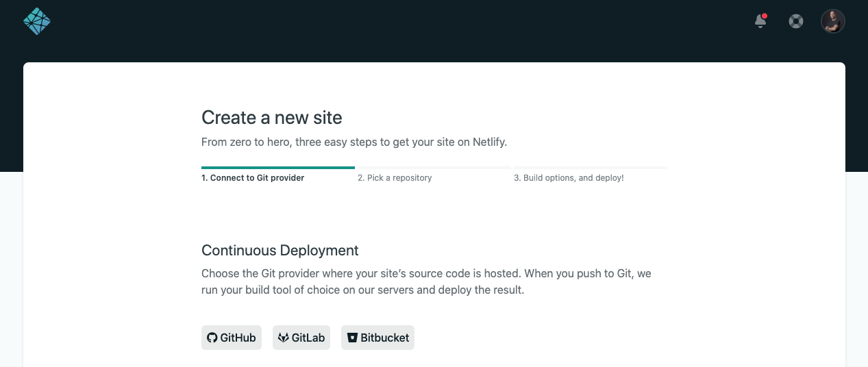This screenshot has height=367, width=868.
Task: Click the 'From zero to hero' subtitle
Action: tap(354, 142)
